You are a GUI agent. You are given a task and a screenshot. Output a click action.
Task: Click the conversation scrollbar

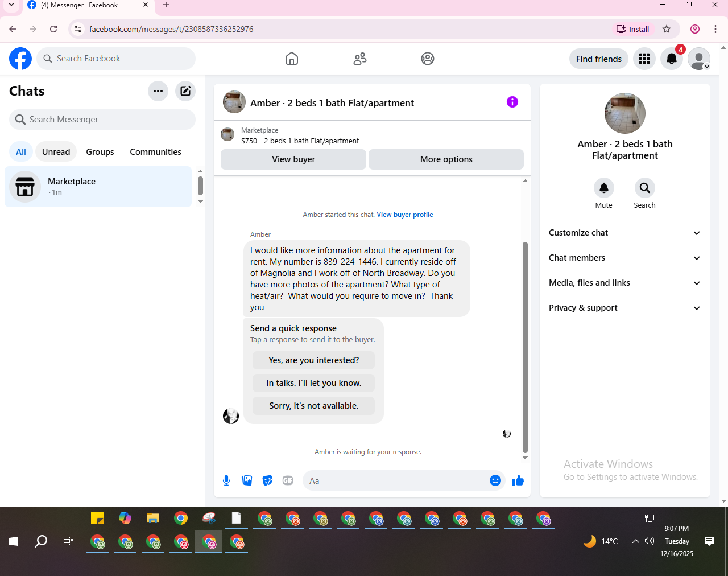pyautogui.click(x=525, y=347)
